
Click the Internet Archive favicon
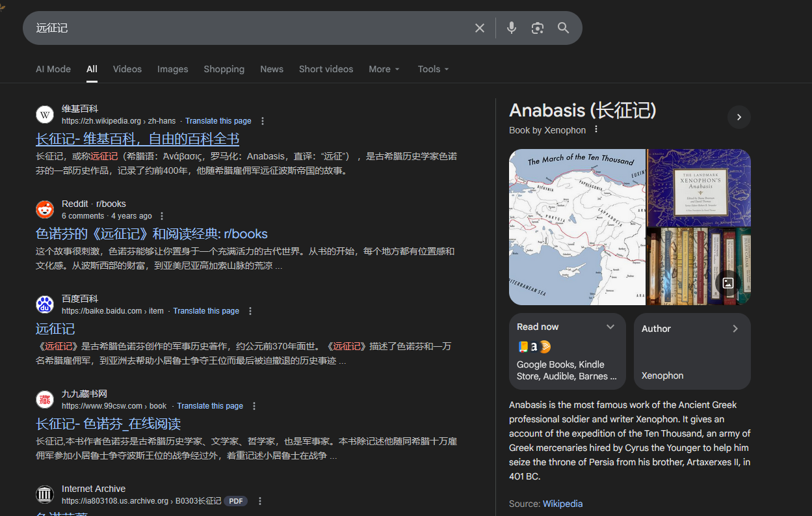coord(45,495)
